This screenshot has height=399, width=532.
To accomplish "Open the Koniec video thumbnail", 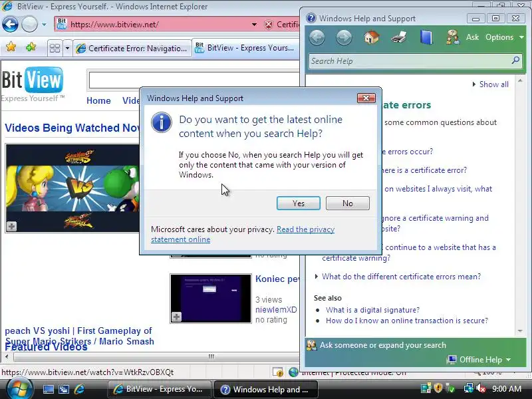I will 211,299.
